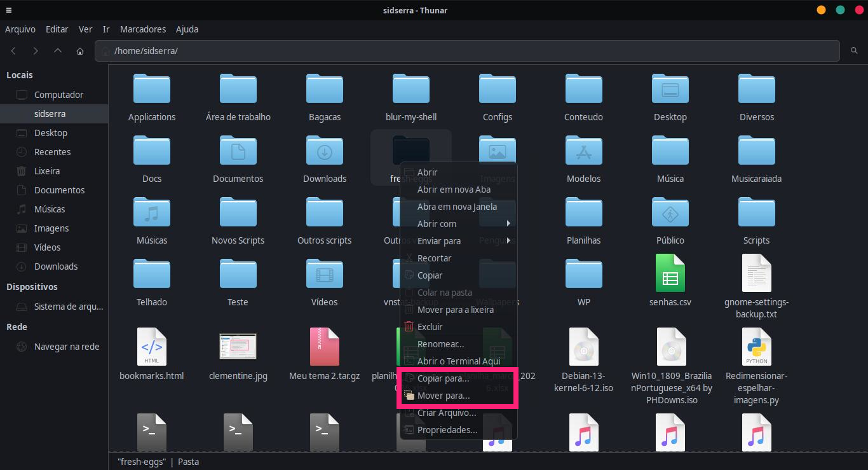Click the forward navigation arrow
The width and height of the screenshot is (868, 470).
[x=36, y=51]
